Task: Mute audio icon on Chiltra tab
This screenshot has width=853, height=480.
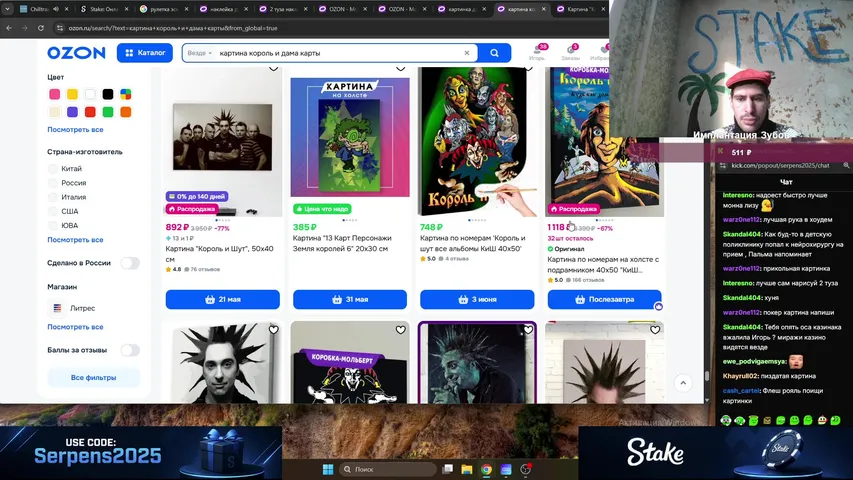Action: [x=56, y=9]
